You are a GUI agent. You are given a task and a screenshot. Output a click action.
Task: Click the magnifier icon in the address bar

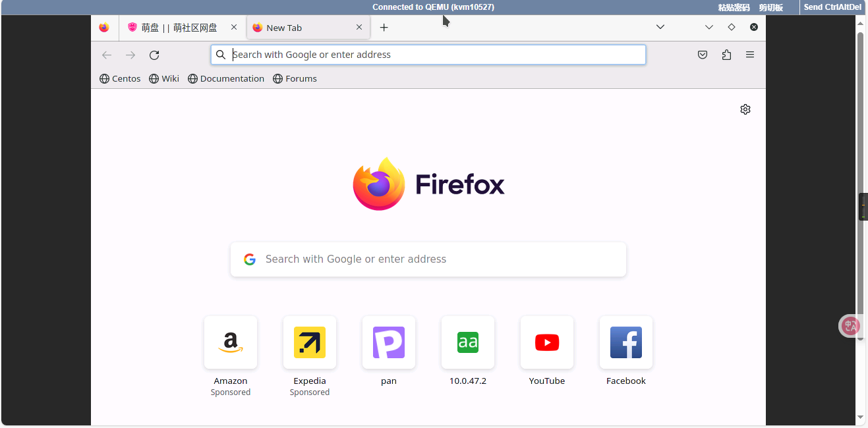[221, 55]
